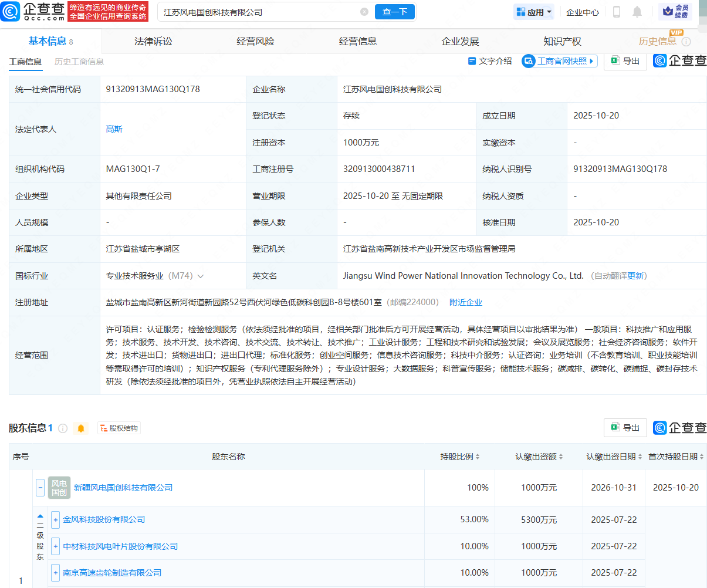Open notifications bell in top header

pyautogui.click(x=637, y=12)
